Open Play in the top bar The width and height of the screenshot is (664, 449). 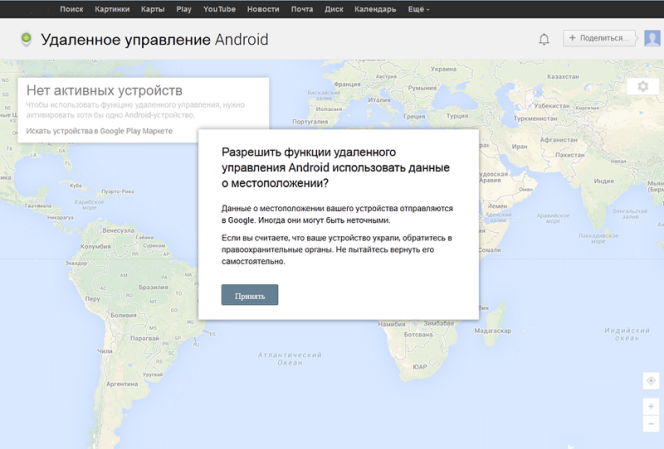[x=184, y=9]
